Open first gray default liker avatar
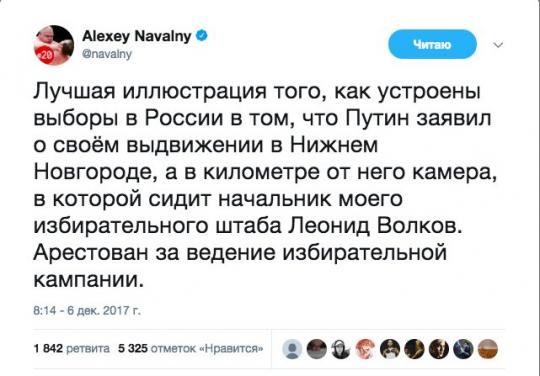The width and height of the screenshot is (540, 376). 292,349
